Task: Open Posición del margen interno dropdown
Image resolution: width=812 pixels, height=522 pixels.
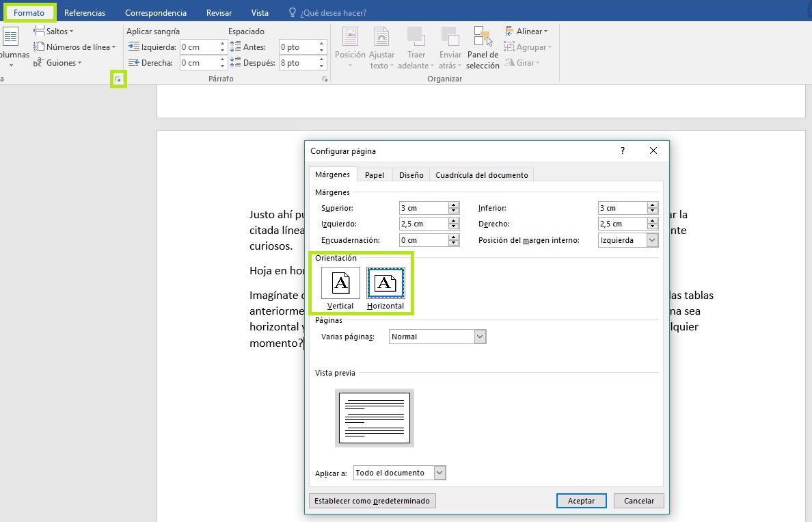Action: [x=628, y=240]
